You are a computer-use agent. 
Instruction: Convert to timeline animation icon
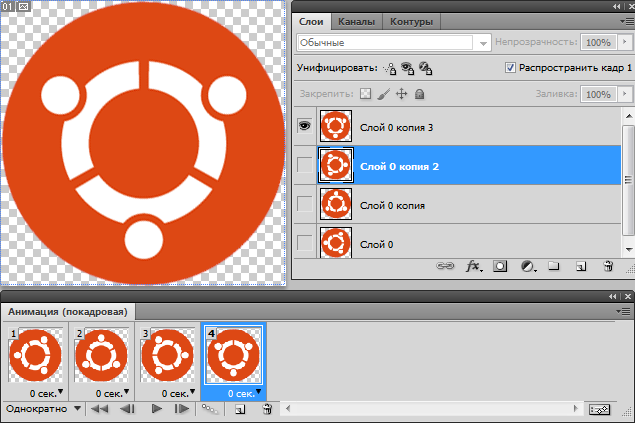pyautogui.click(x=599, y=409)
